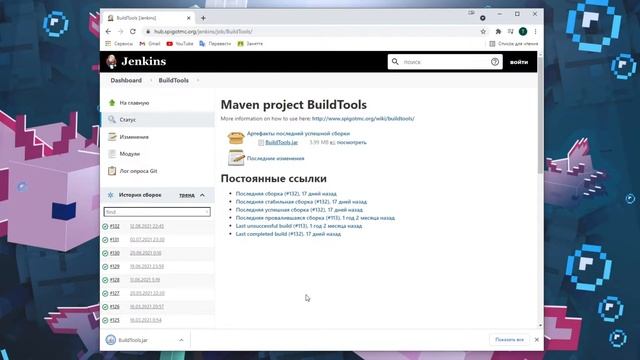Click the green status icon of build #126
Screen dimensions: 640x360
point(105,307)
